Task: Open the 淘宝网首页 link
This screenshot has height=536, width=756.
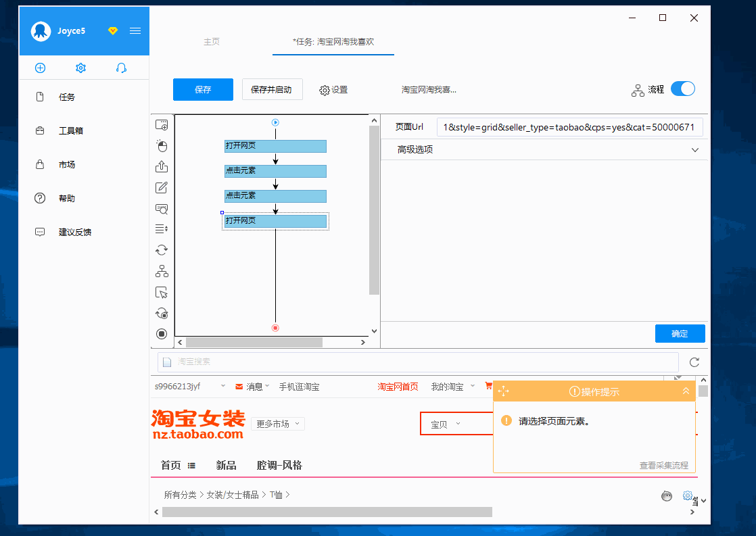Action: (x=398, y=387)
